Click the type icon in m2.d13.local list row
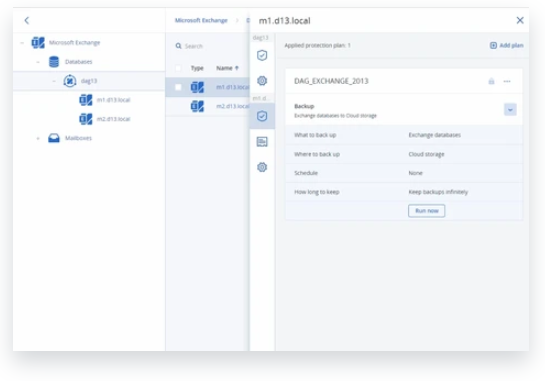The height and width of the screenshot is (381, 545). click(x=197, y=106)
